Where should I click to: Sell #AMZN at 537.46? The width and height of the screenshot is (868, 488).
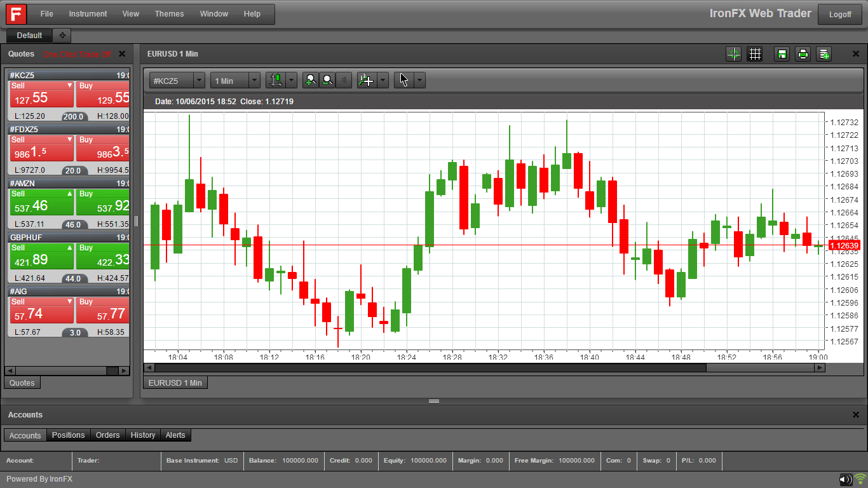(x=42, y=202)
